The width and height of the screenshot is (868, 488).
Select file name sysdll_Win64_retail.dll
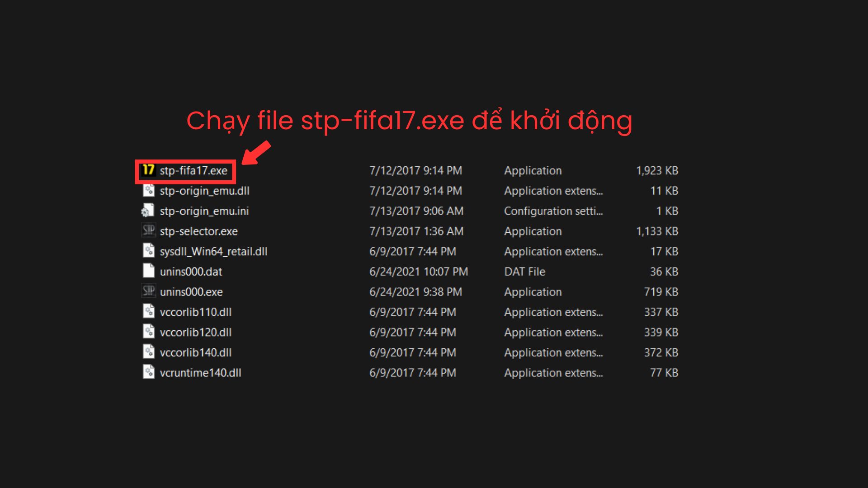(x=213, y=252)
